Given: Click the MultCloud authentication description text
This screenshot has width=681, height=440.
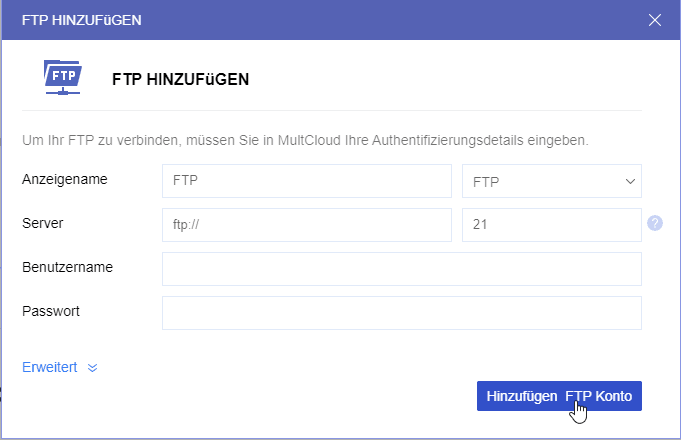Looking at the screenshot, I should [305, 140].
